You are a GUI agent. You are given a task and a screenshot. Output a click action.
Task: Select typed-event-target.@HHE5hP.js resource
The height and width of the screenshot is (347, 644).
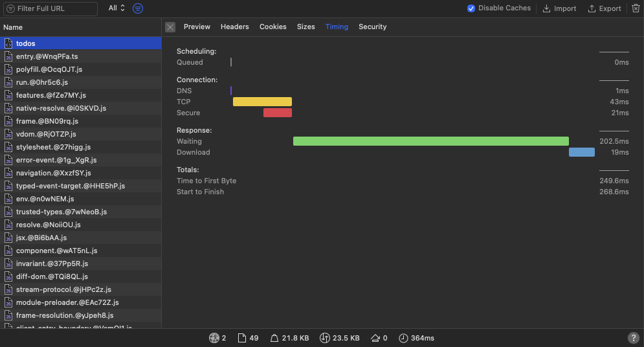pyautogui.click(x=80, y=186)
